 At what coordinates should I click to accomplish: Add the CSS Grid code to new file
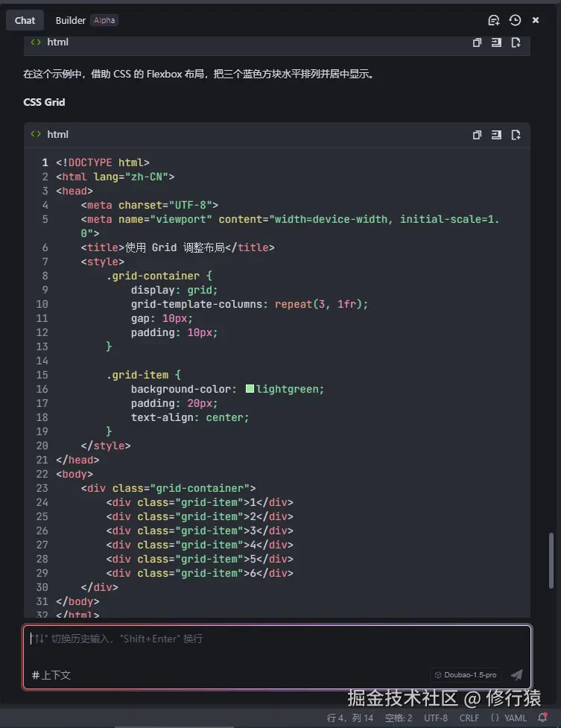click(x=516, y=135)
